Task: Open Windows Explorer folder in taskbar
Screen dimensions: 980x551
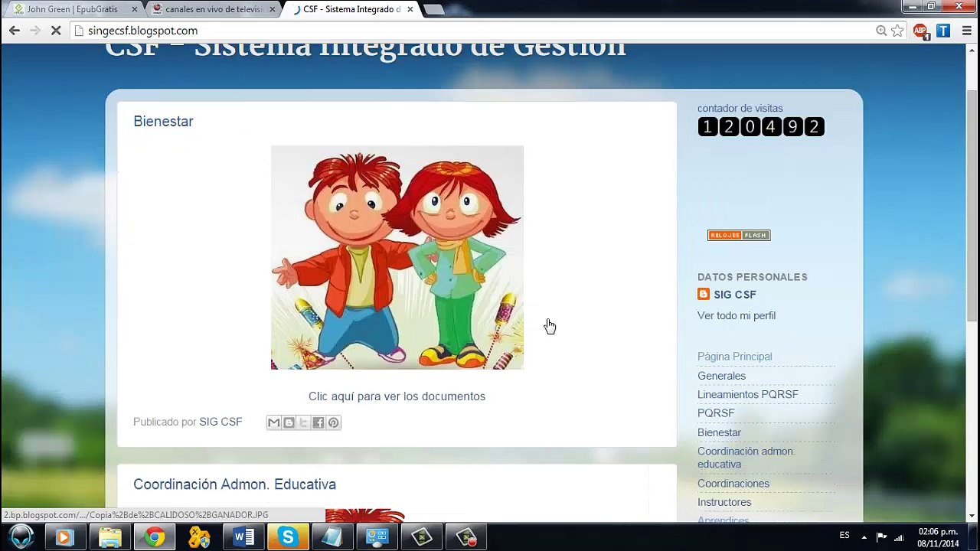Action: [109, 537]
